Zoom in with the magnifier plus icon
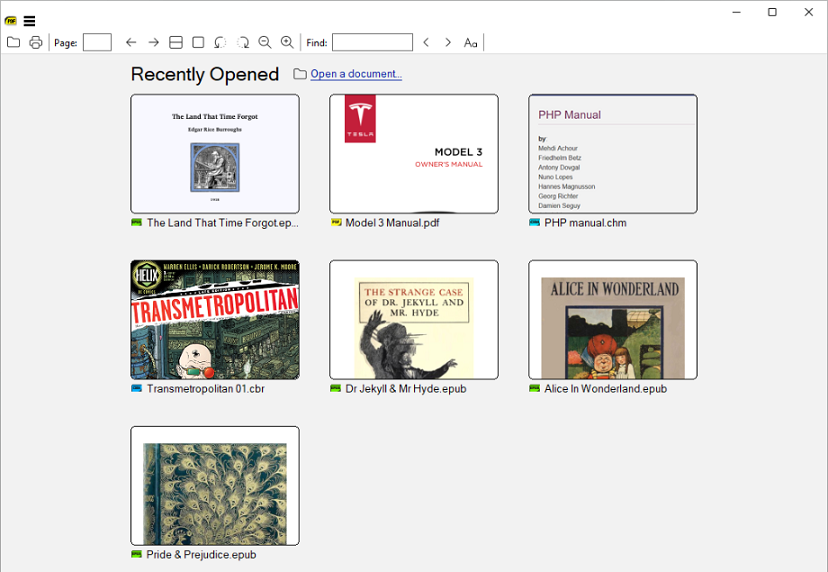The height and width of the screenshot is (572, 828). click(287, 42)
